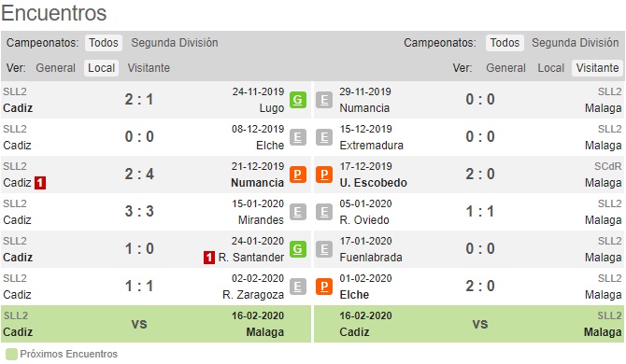Click the orange P badge beside U. Escobedo
The height and width of the screenshot is (364, 626).
(x=324, y=175)
